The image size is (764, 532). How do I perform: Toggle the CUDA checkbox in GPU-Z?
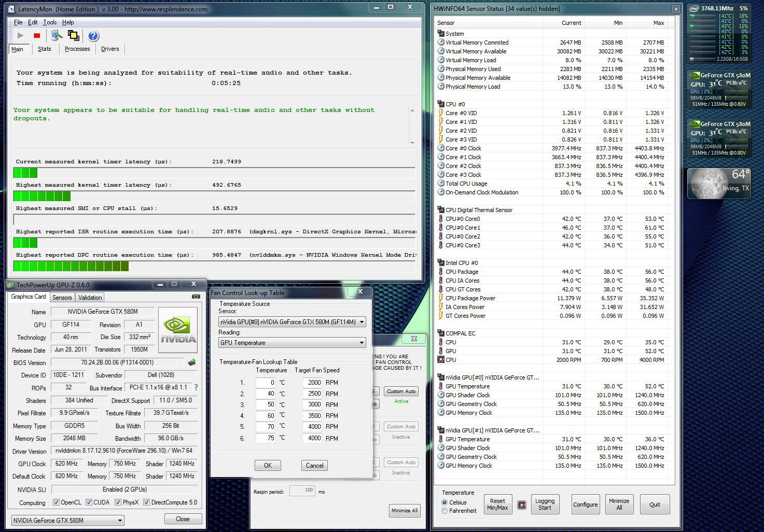click(x=89, y=502)
